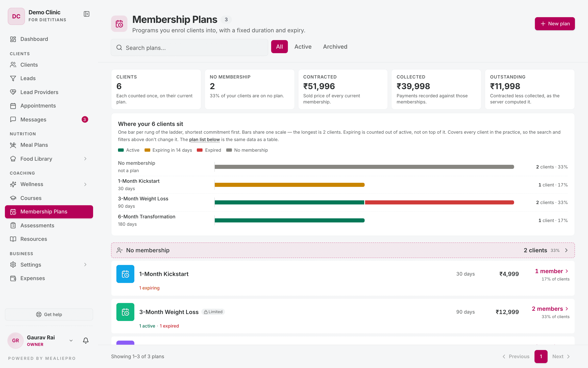Viewport: 588px width, 368px height.
Task: Click the Collected ₹39,998 value
Action: [413, 86]
